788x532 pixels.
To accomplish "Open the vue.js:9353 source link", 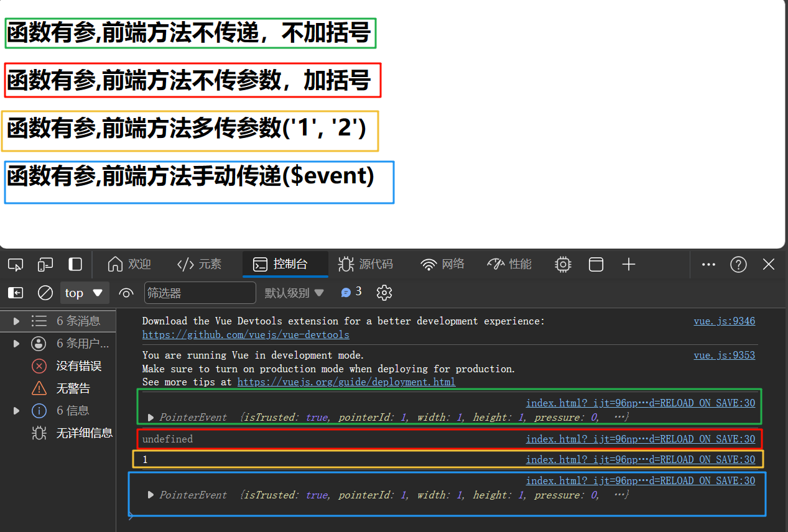I will [725, 355].
